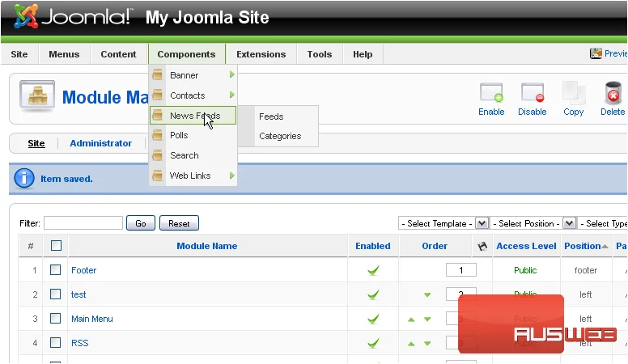Sort by Access Level column header
The width and height of the screenshot is (628, 364).
[526, 246]
